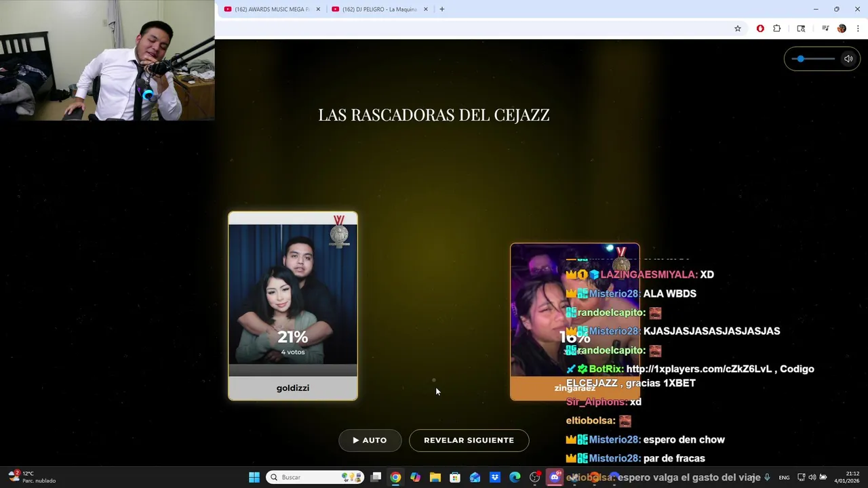
Task: Open the Outlook mail taskbar icon
Action: click(x=475, y=477)
